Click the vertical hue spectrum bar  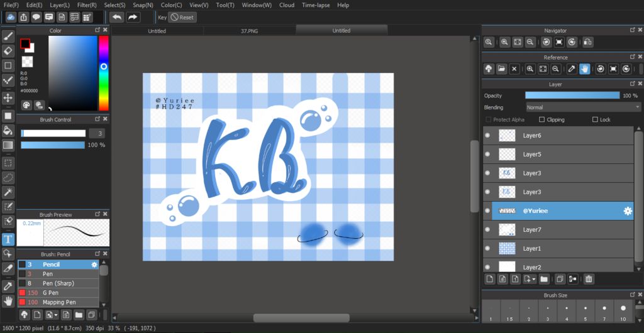coord(104,73)
